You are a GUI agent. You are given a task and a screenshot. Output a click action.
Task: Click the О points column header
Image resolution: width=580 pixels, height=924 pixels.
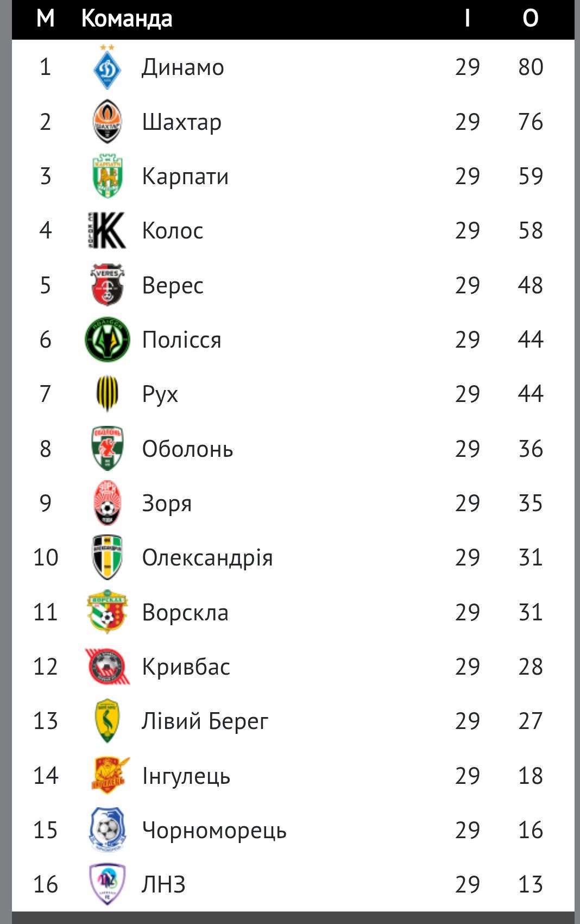click(x=530, y=19)
